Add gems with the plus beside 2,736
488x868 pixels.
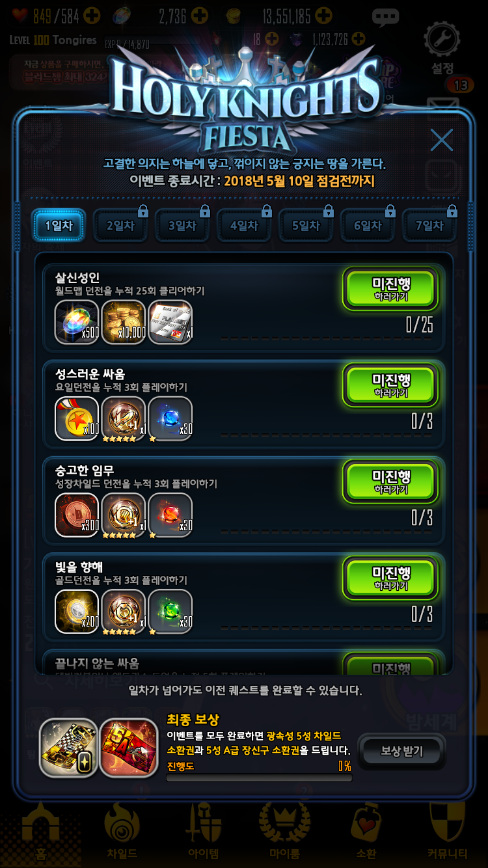(x=199, y=16)
